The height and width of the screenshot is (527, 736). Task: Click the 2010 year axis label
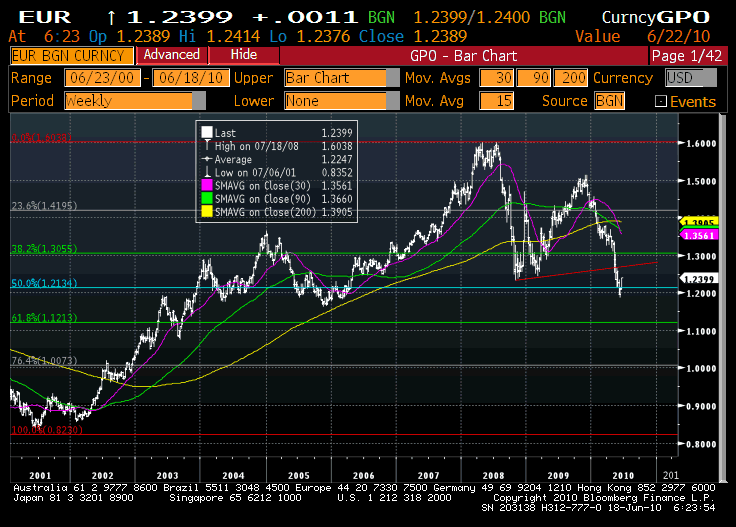(623, 475)
